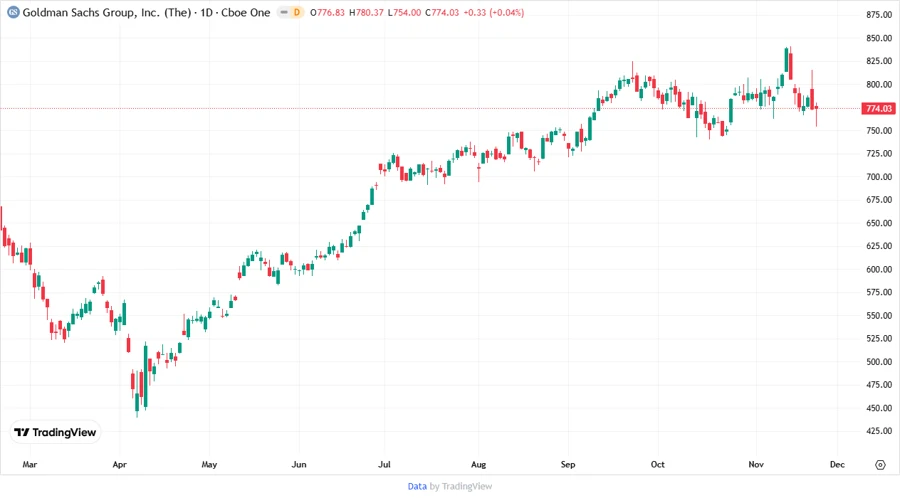The height and width of the screenshot is (498, 900).
Task: Click the 'May' time axis label
Action: click(210, 464)
